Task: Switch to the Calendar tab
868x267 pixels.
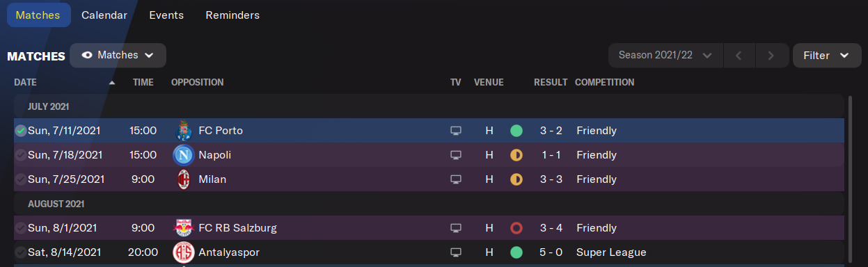Action: pos(104,15)
